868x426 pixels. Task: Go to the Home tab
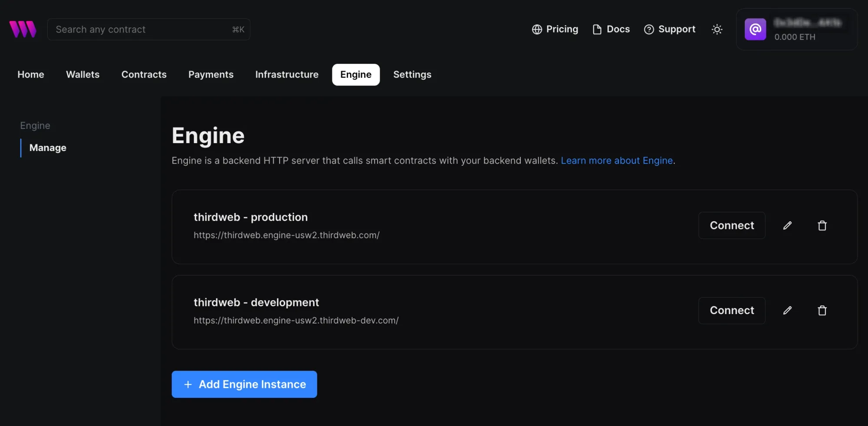click(31, 75)
